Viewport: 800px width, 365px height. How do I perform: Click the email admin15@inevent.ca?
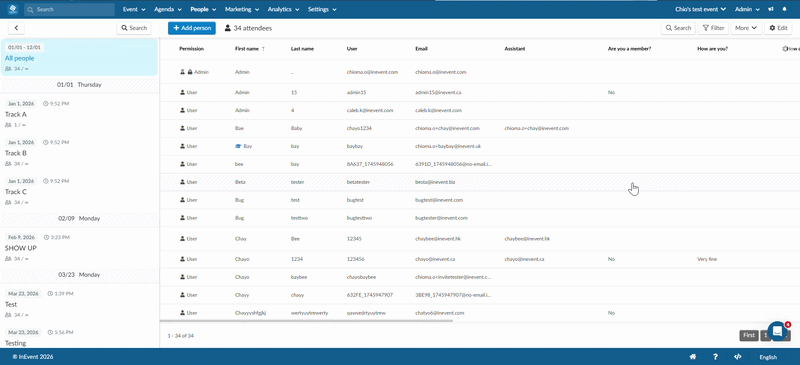438,92
